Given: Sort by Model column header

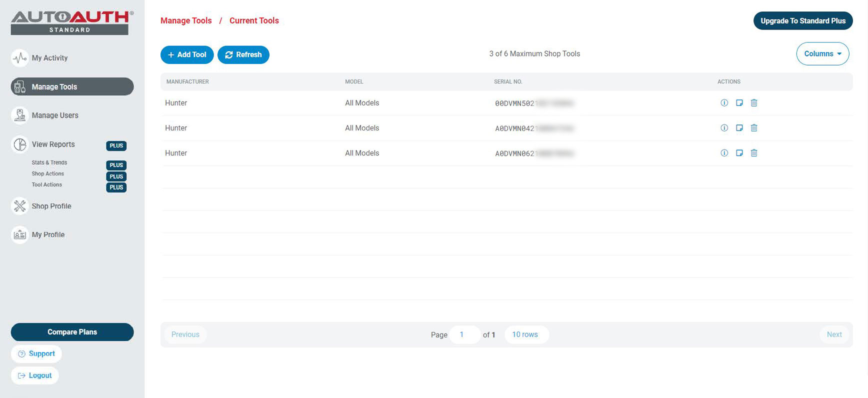Looking at the screenshot, I should (x=354, y=81).
